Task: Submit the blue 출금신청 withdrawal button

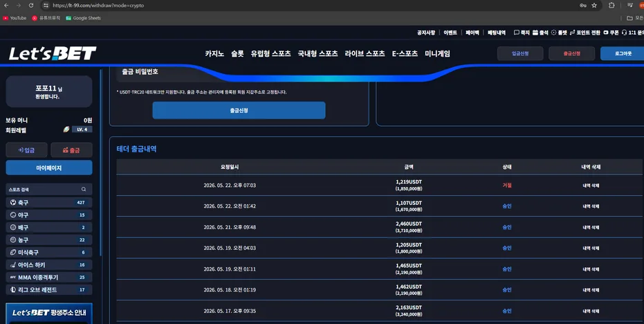Action: (239, 111)
